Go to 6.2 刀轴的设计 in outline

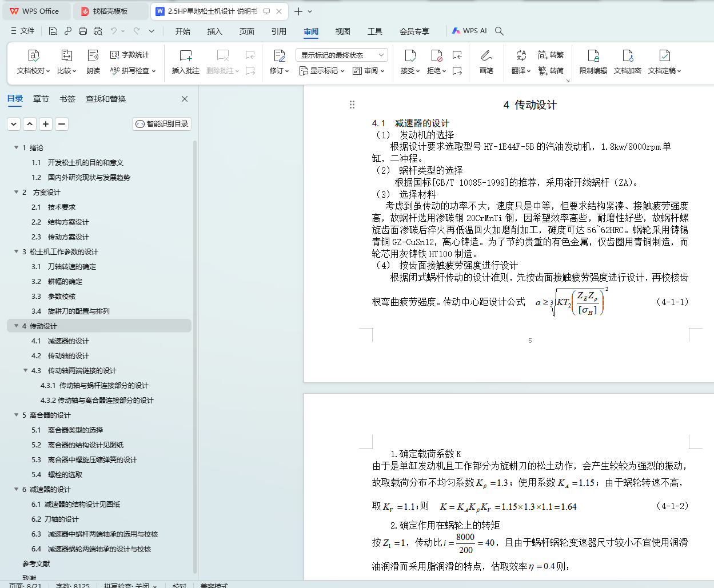(55, 519)
